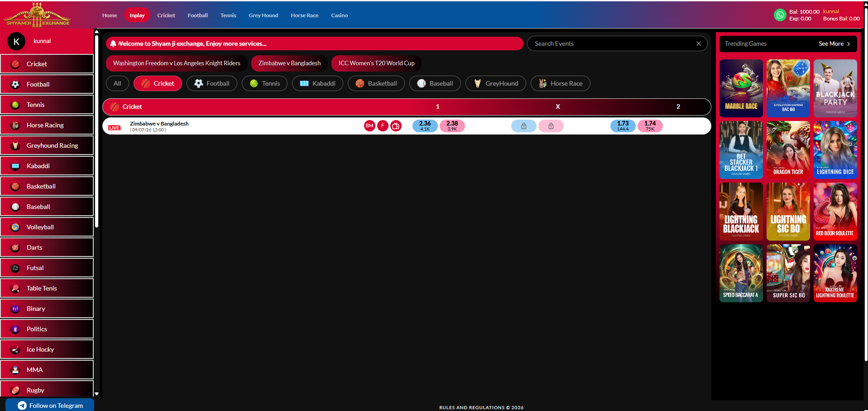Open Tennis in left sidebar

tap(47, 105)
